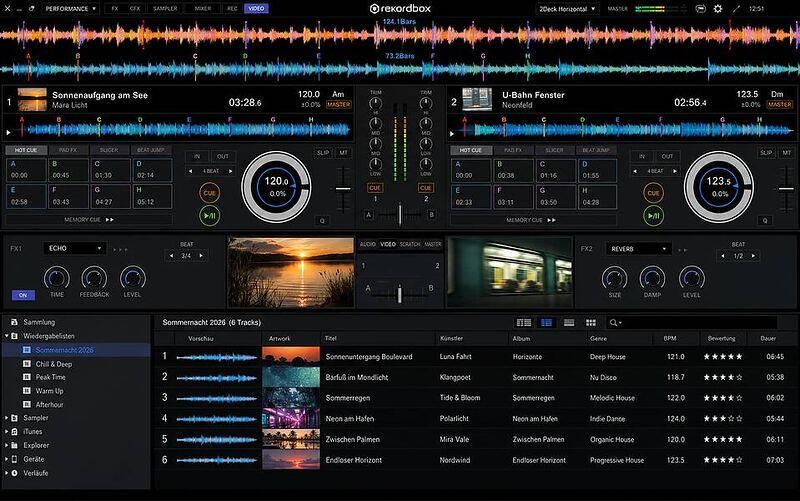Increase FX2 beat value arrow
The width and height of the screenshot is (800, 501).
point(753,256)
